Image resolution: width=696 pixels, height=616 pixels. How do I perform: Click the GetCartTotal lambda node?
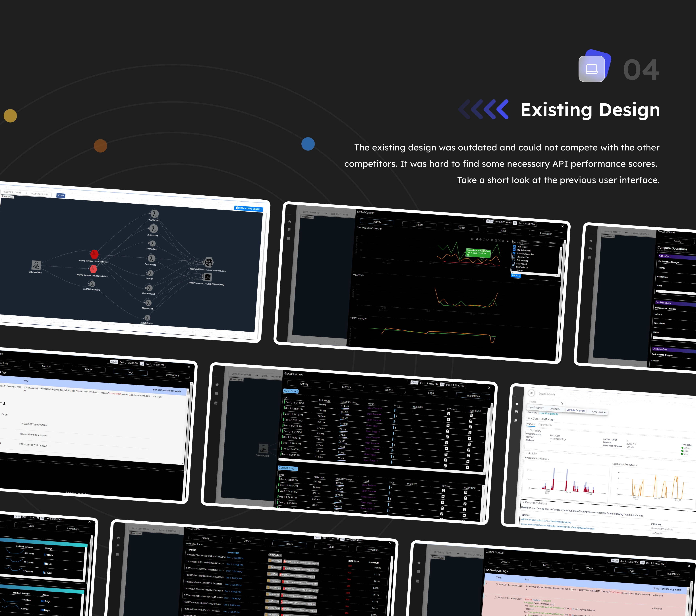152,259
